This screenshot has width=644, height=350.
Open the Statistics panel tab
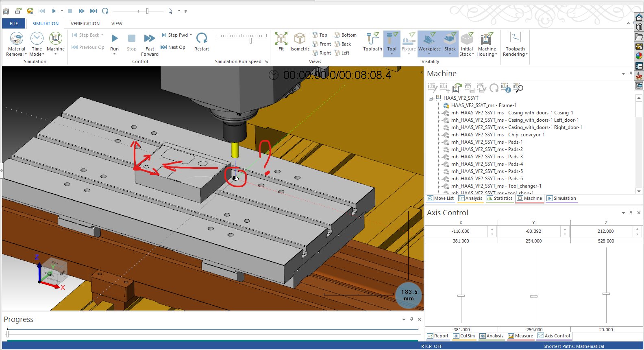tap(499, 199)
